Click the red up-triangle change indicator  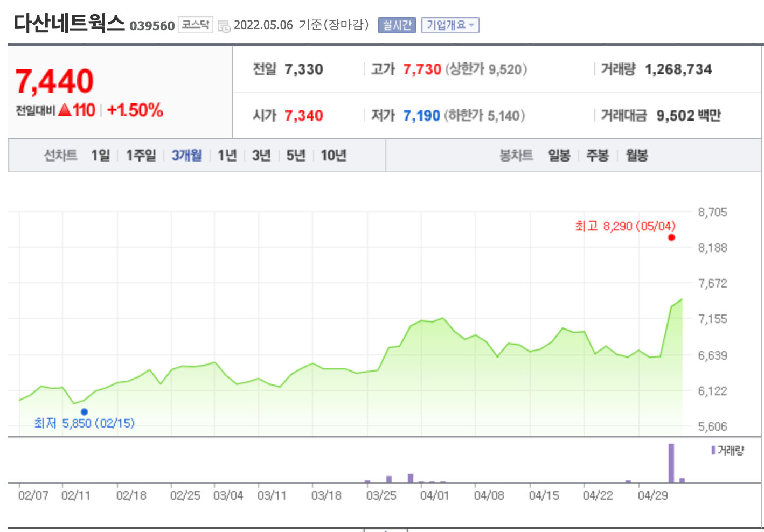65,110
